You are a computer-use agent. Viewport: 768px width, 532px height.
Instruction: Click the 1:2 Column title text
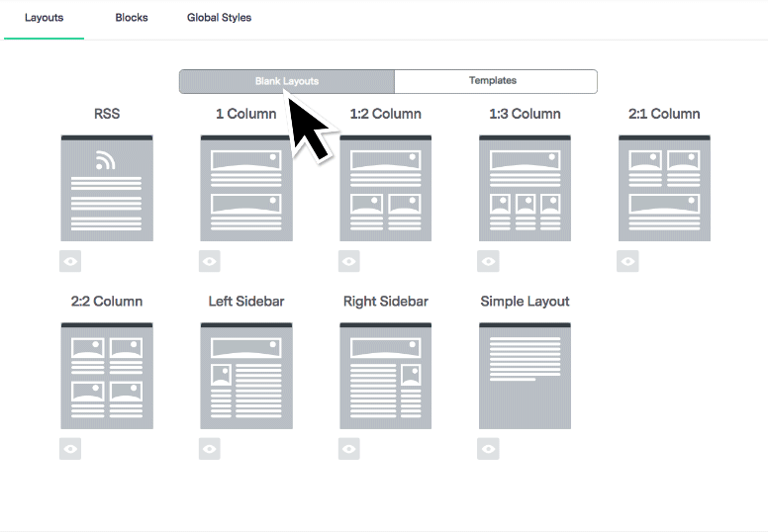coord(385,114)
